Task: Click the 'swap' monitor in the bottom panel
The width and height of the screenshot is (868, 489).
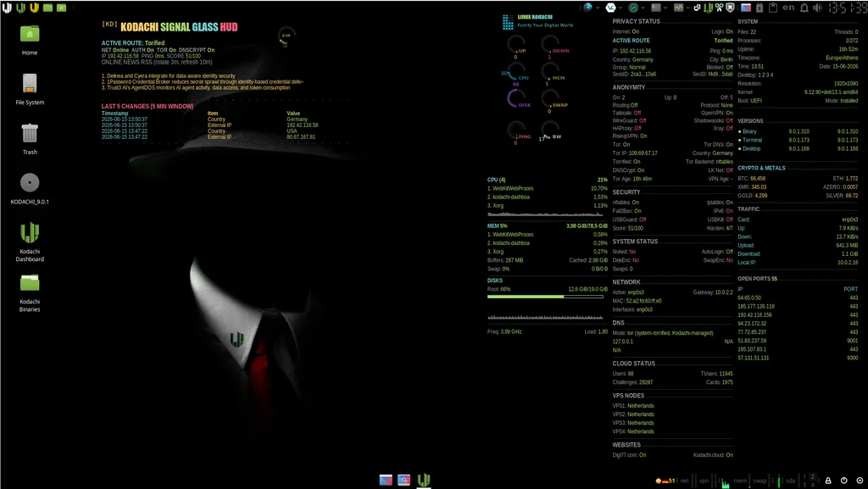Action: (760, 481)
